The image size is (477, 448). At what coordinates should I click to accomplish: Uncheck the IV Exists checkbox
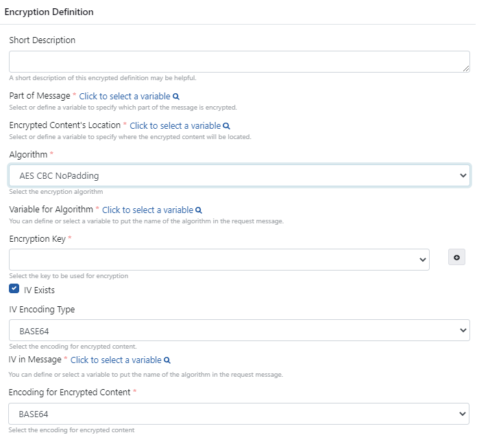coord(14,290)
